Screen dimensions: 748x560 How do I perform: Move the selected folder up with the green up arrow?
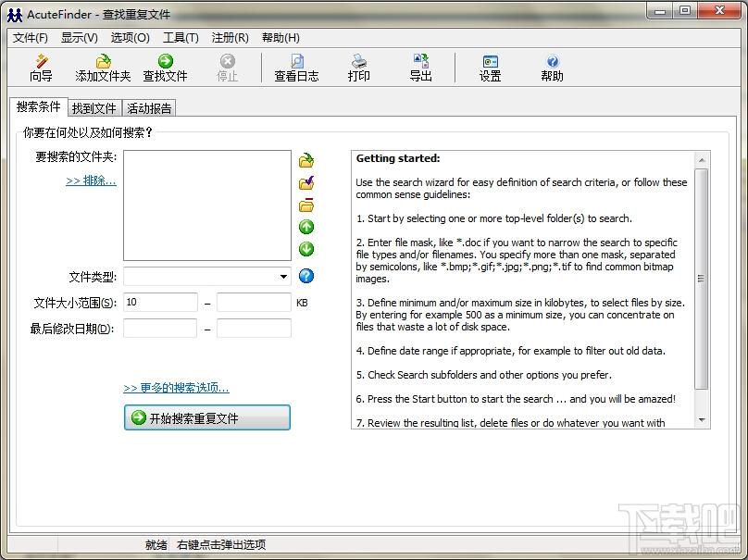click(306, 227)
